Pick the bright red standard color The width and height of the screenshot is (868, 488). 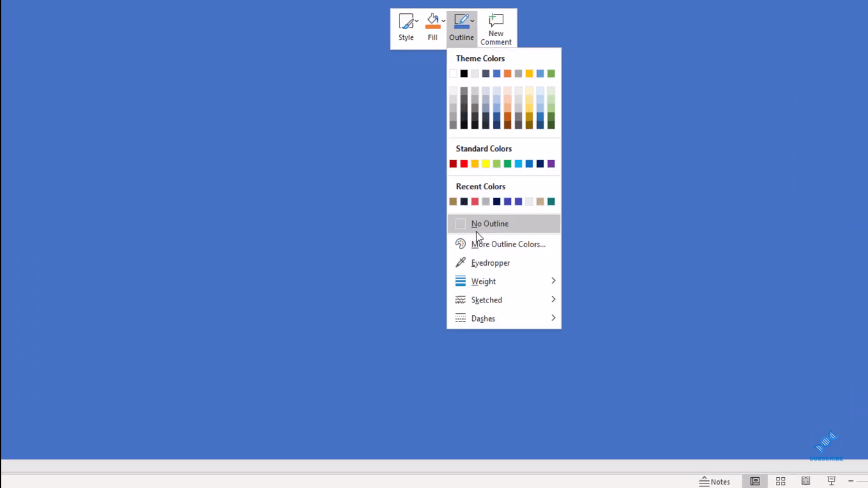[464, 164]
